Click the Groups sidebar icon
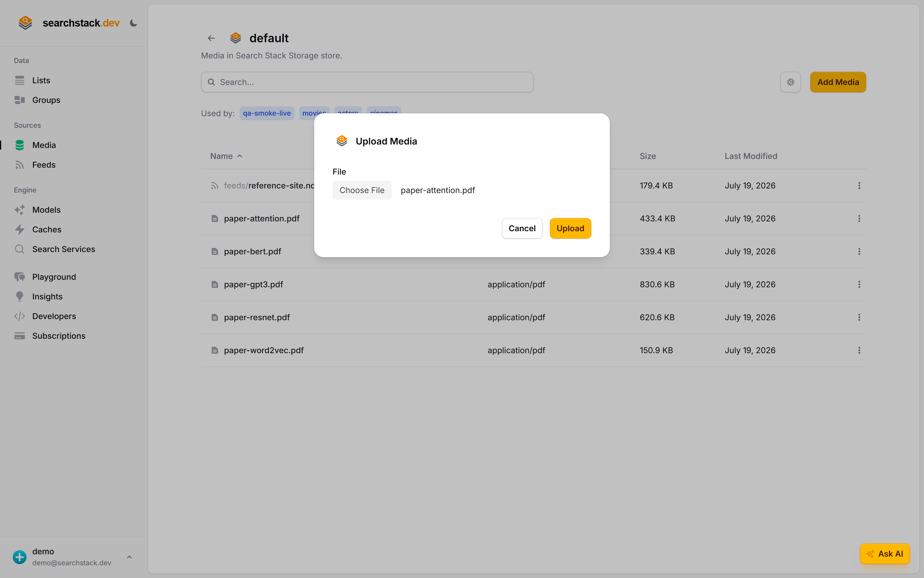Image resolution: width=924 pixels, height=578 pixels. pos(19,100)
